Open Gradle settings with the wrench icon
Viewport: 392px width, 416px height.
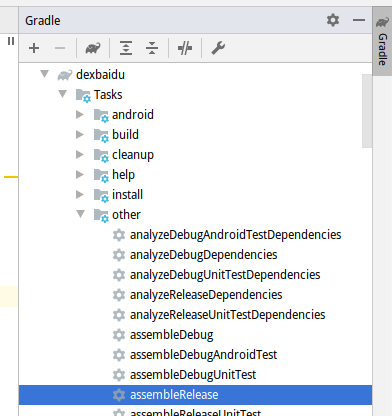tap(218, 48)
